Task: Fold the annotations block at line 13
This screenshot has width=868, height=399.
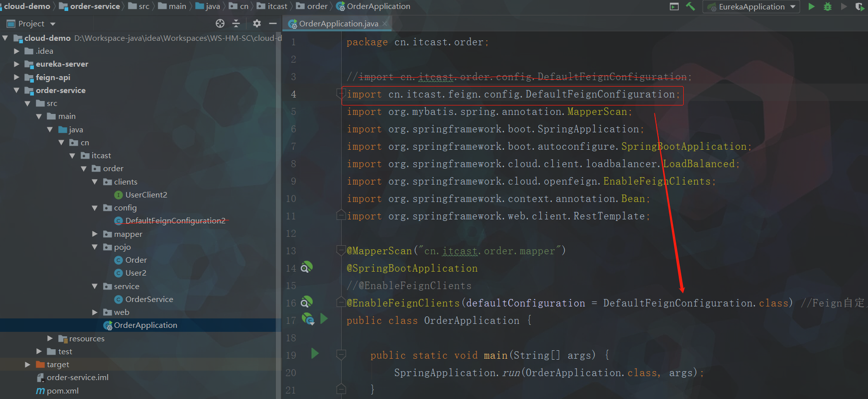Action: coord(341,250)
